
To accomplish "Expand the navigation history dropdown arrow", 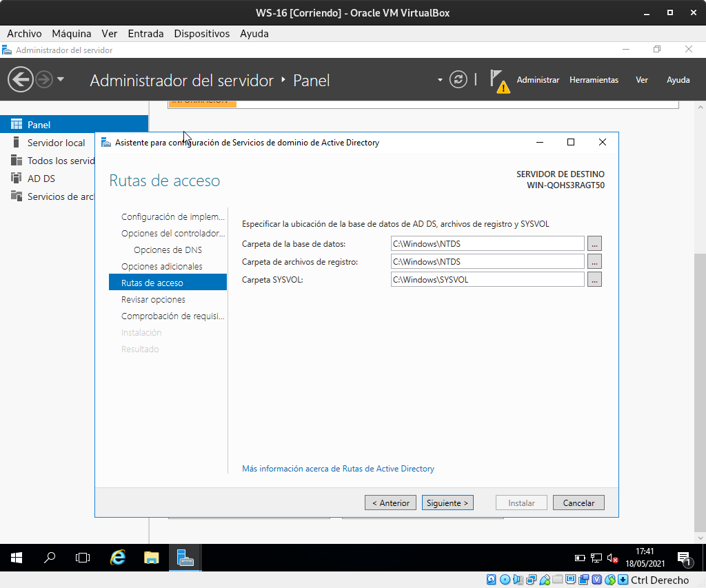I will click(61, 80).
